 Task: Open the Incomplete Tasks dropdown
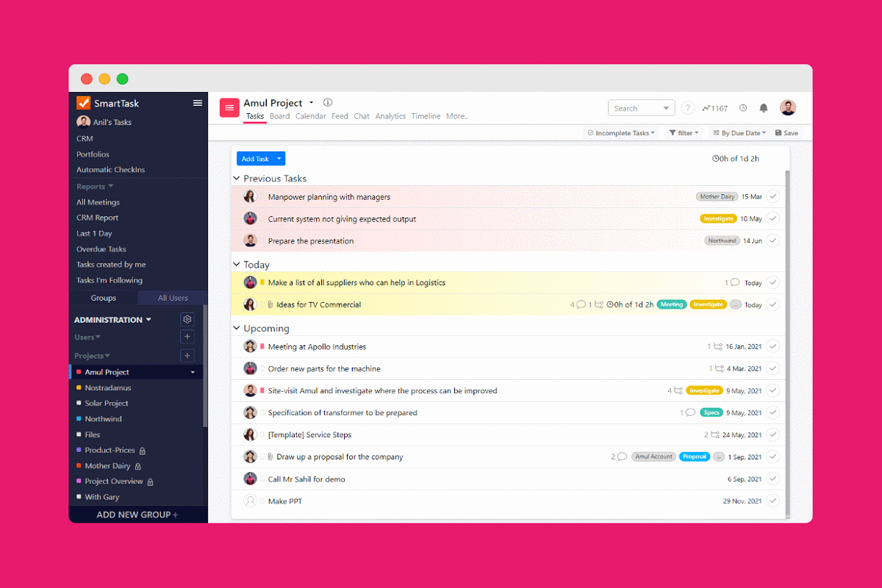coord(622,132)
